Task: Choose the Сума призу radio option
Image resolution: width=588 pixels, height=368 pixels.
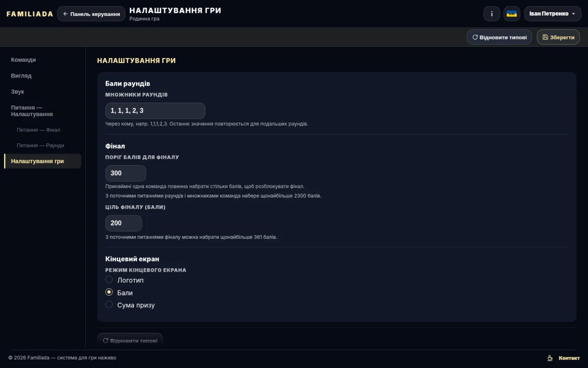Action: pos(109,304)
